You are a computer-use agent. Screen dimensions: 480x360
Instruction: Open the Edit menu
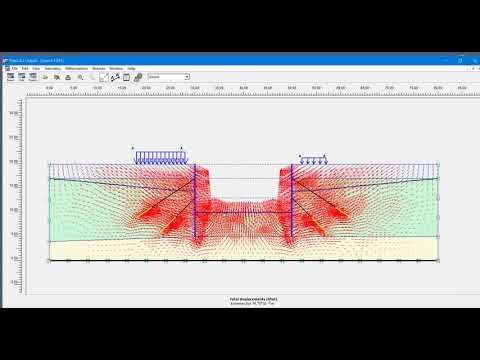point(25,68)
